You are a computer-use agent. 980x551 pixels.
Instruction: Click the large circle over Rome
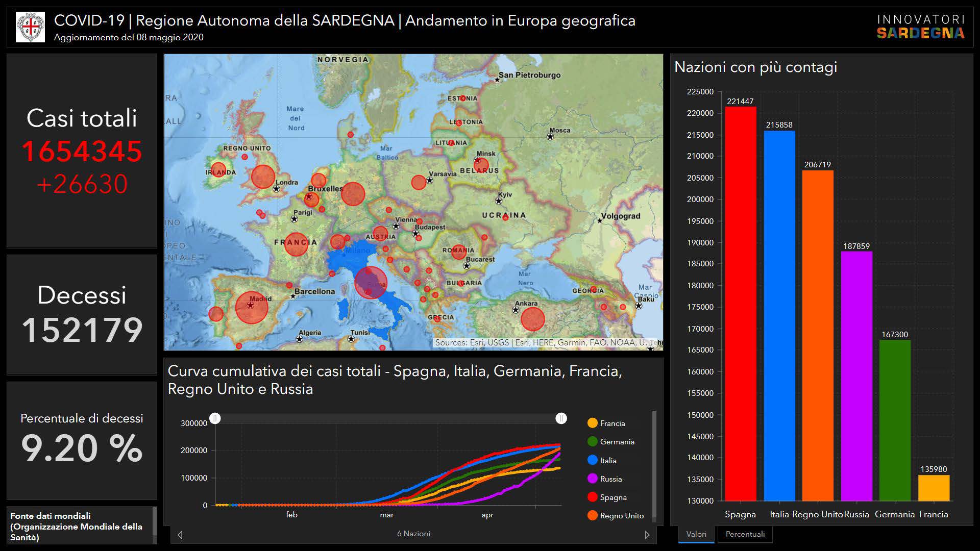pyautogui.click(x=371, y=283)
